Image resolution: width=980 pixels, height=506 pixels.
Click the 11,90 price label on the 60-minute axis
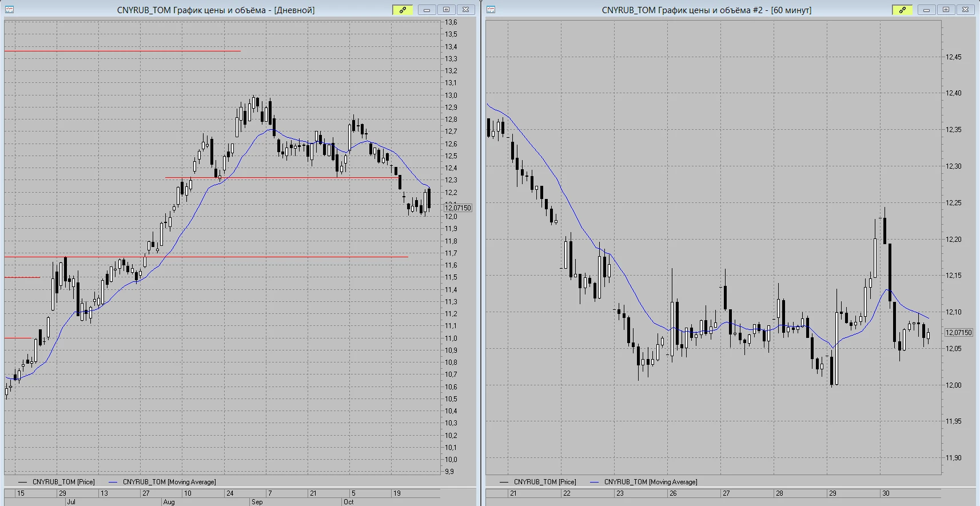(x=954, y=458)
